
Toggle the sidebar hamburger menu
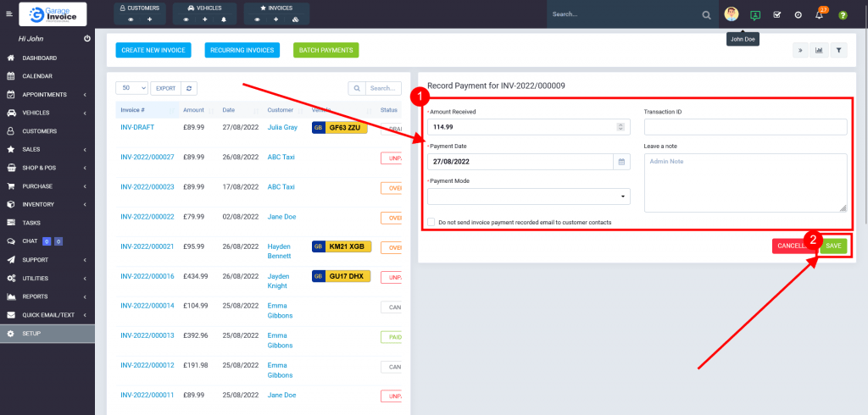9,14
